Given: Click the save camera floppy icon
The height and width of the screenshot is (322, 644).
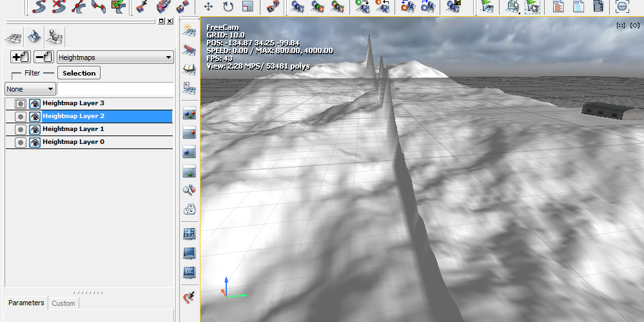Looking at the screenshot, I should click(x=453, y=6).
